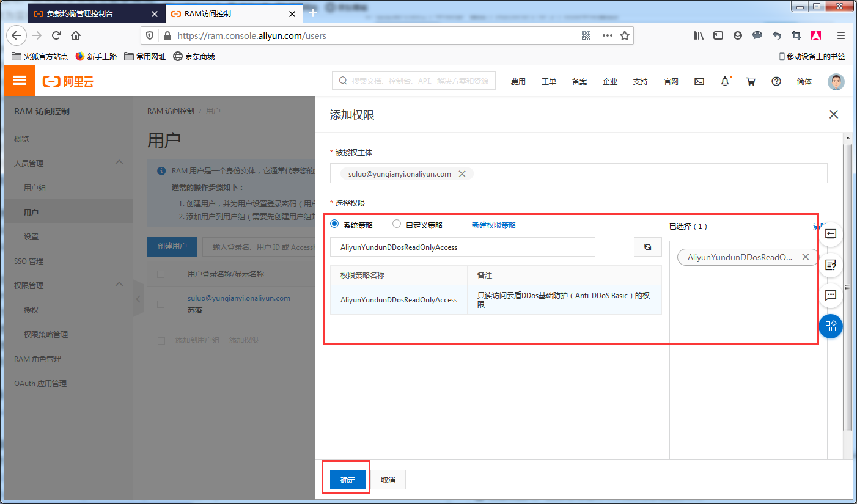The image size is (857, 504).
Task: Click the user avatar in top bar
Action: tap(836, 81)
